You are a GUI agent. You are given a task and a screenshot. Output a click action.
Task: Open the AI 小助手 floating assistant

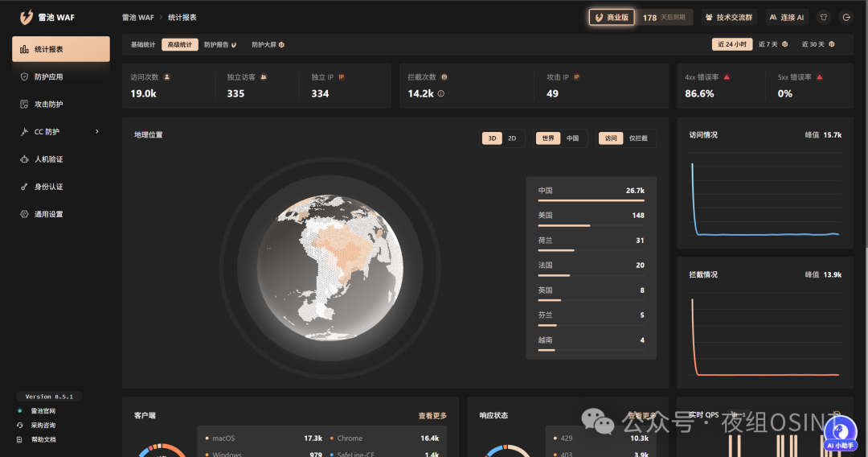click(x=840, y=434)
